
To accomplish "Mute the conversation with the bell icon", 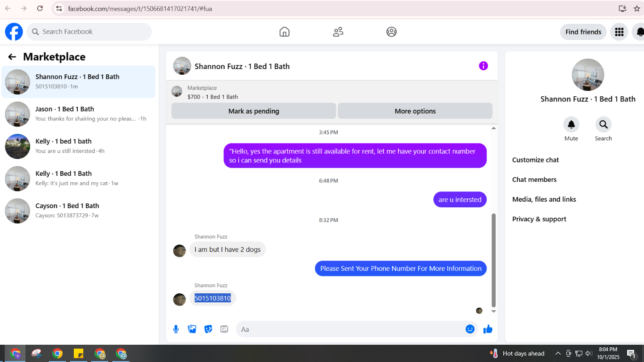I will tap(571, 124).
